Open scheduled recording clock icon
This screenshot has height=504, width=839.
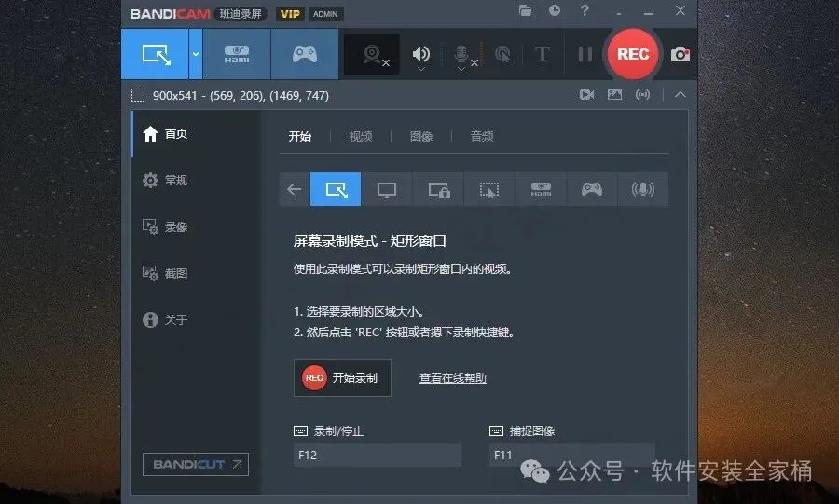tap(555, 10)
